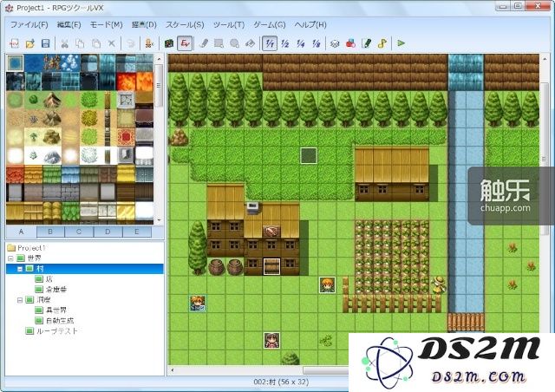The image size is (555, 392).
Task: Select the blue-armored hero event on map
Action: pos(198,304)
